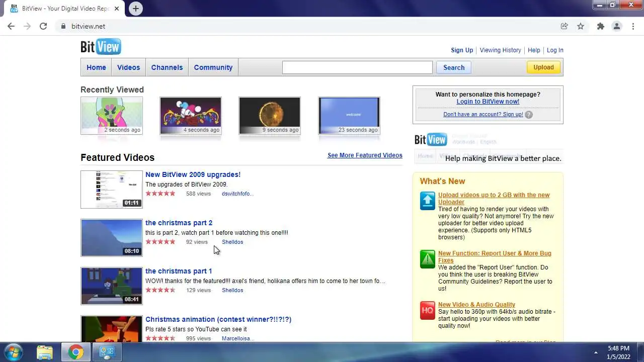Click the Login to BitView now! link
This screenshot has width=644, height=362.
pos(488,102)
